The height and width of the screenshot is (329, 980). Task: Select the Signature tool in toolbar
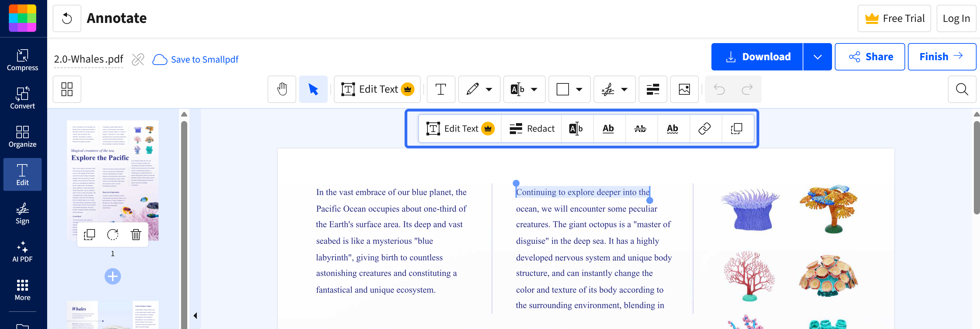click(x=608, y=89)
